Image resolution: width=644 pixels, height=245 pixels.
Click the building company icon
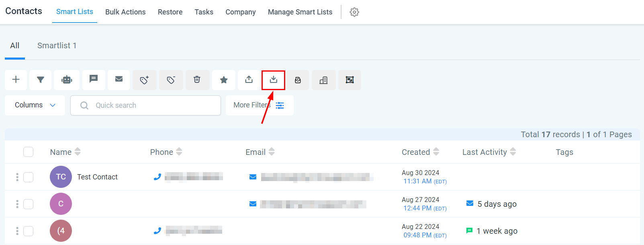(323, 80)
